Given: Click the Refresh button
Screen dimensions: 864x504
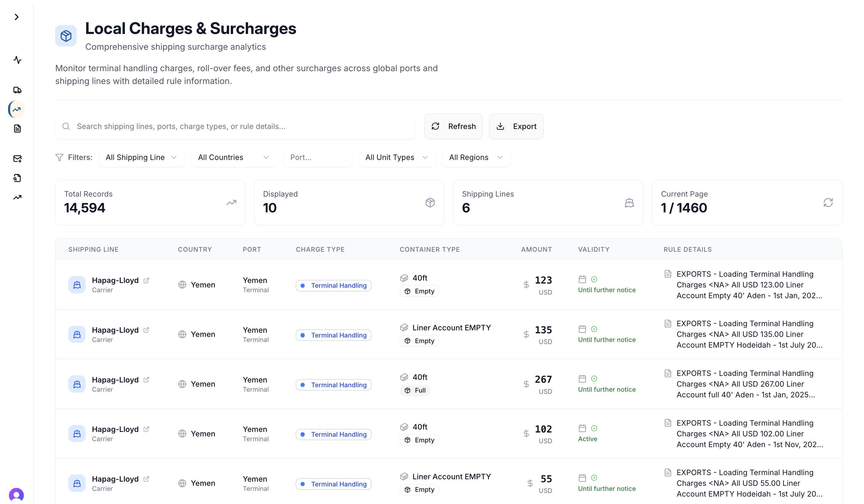Looking at the screenshot, I should click(x=453, y=126).
